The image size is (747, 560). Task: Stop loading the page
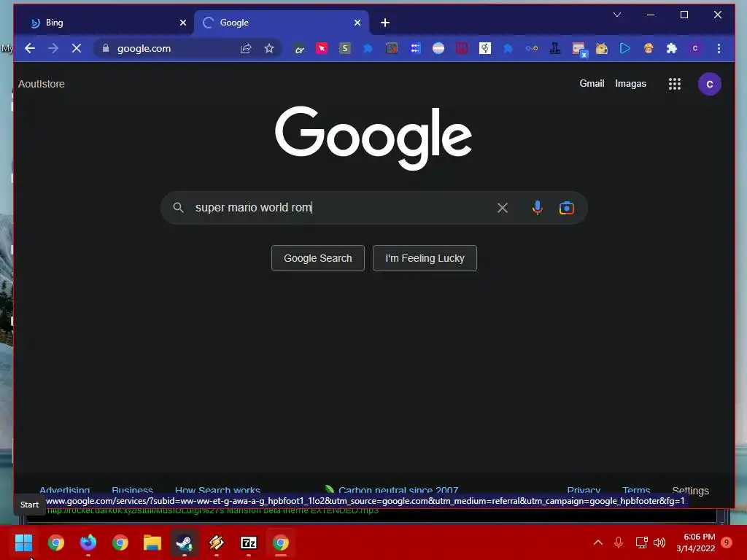[x=76, y=48]
